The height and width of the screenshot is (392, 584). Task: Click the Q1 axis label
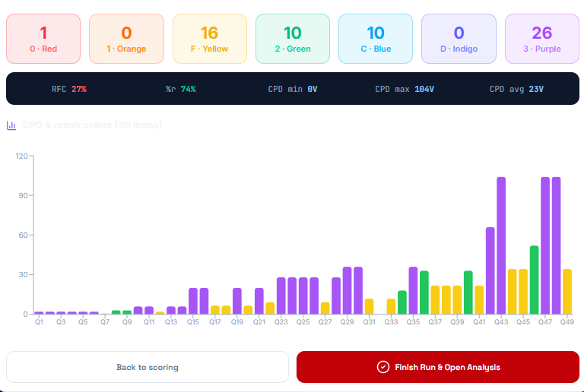[39, 322]
